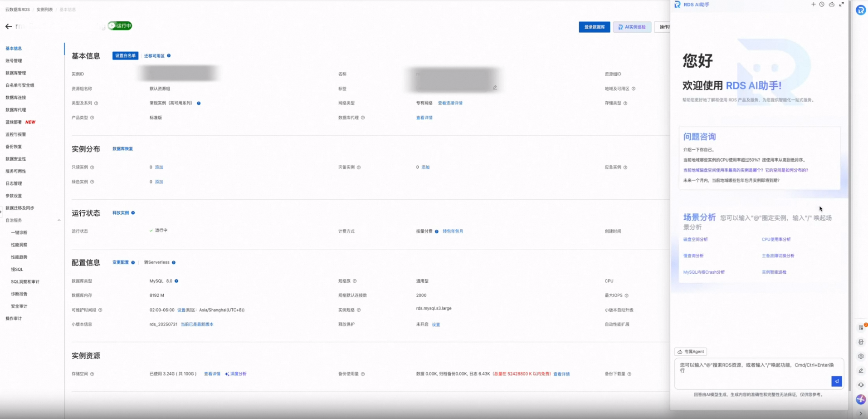868x419 pixels.
Task: Open chat history clock icon
Action: click(822, 5)
